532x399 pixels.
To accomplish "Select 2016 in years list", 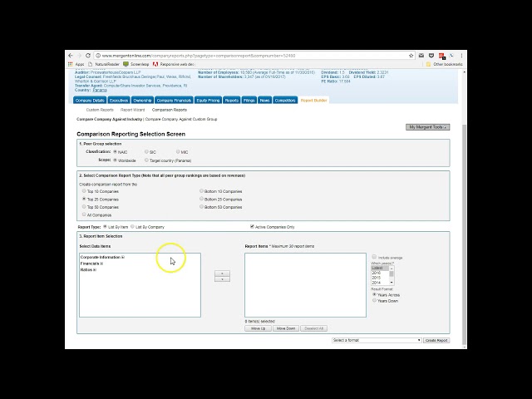I will pyautogui.click(x=380, y=273).
